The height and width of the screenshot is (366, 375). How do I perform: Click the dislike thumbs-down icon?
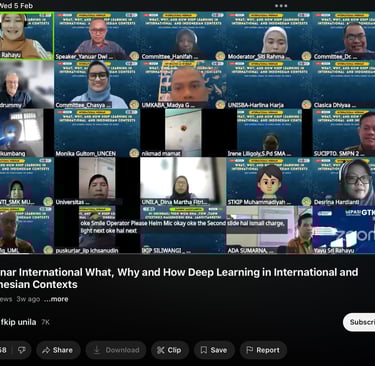coord(22,350)
